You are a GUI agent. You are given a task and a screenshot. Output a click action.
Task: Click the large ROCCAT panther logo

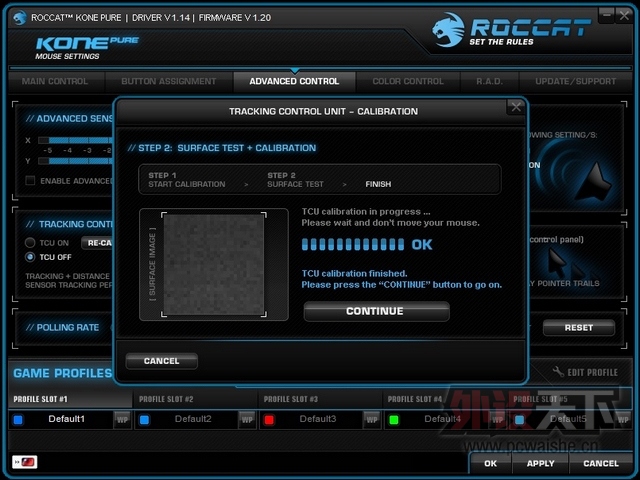pyautogui.click(x=449, y=29)
